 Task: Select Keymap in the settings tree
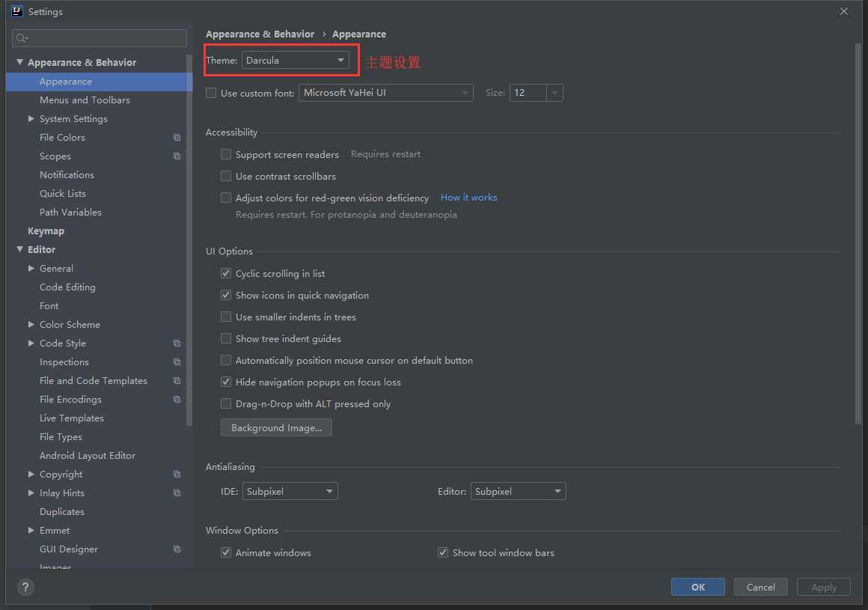[46, 231]
